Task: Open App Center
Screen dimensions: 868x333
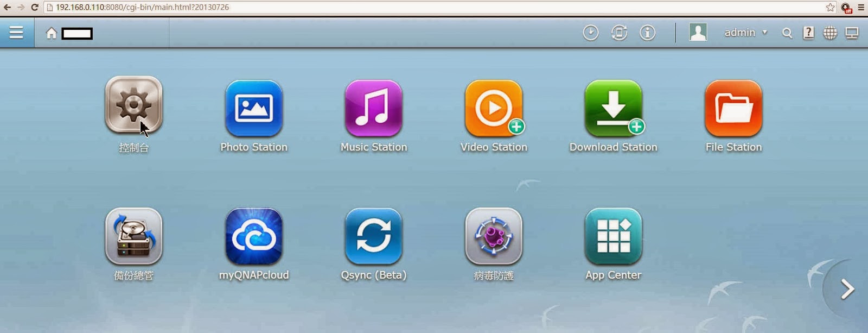Action: click(x=614, y=236)
